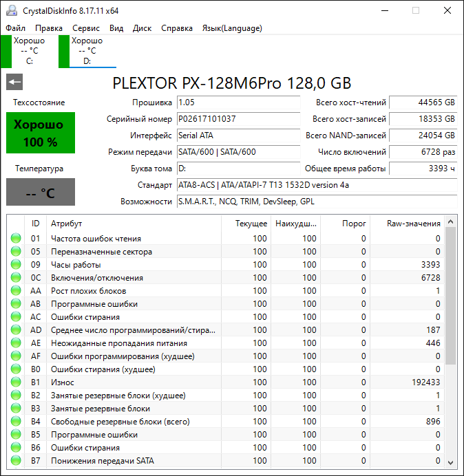The image size is (464, 476).
Task: Open the Вид menu
Action: (116, 28)
